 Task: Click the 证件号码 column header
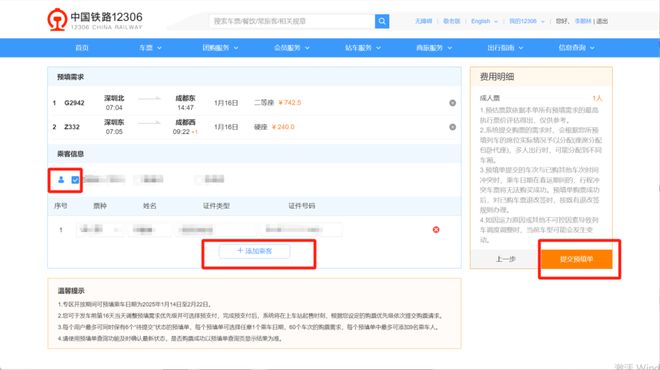coord(302,206)
